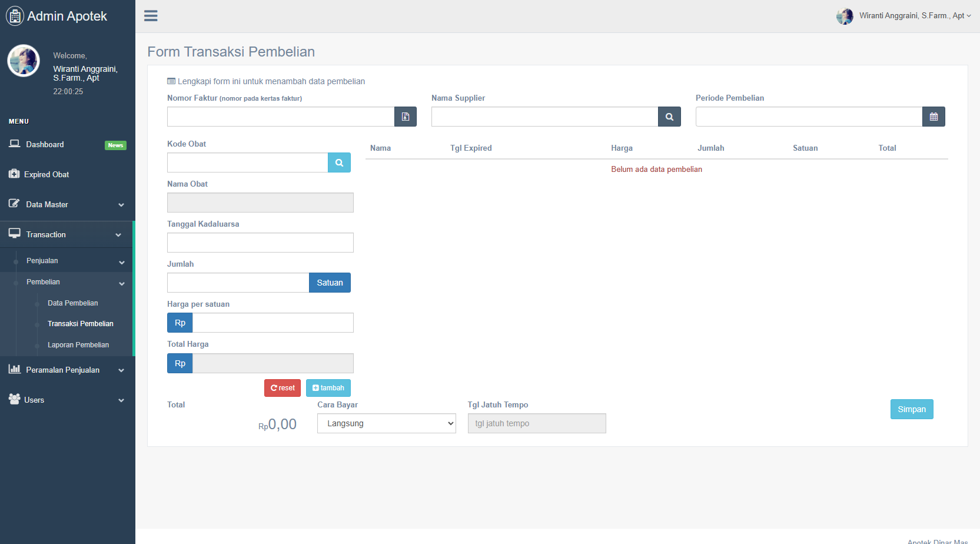The width and height of the screenshot is (980, 544).
Task: Click the sidebar profile avatar picture
Action: click(24, 61)
